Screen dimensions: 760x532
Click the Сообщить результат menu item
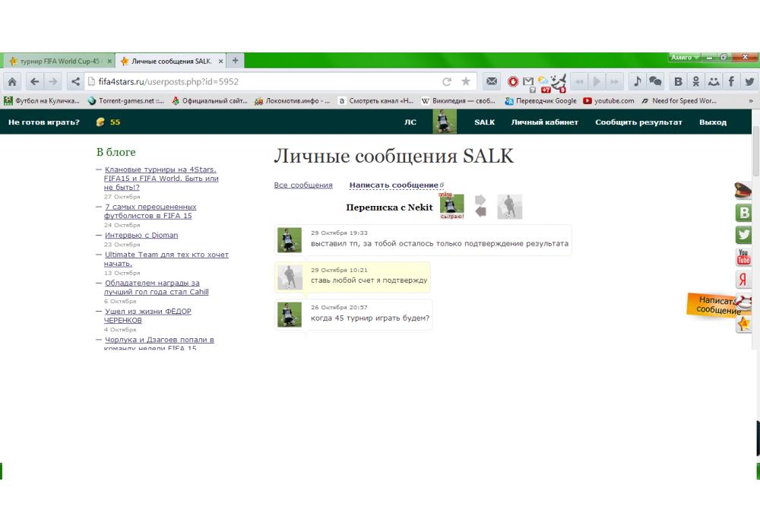tap(638, 122)
